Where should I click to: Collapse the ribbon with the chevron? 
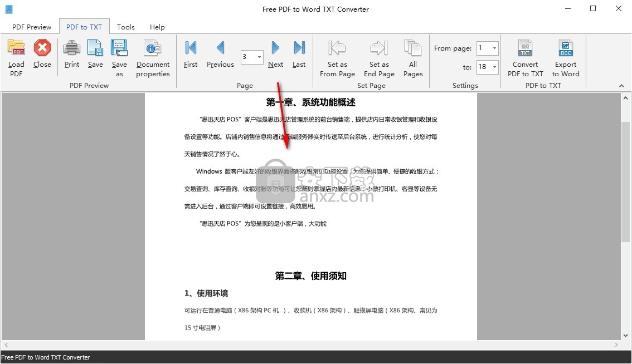click(621, 85)
